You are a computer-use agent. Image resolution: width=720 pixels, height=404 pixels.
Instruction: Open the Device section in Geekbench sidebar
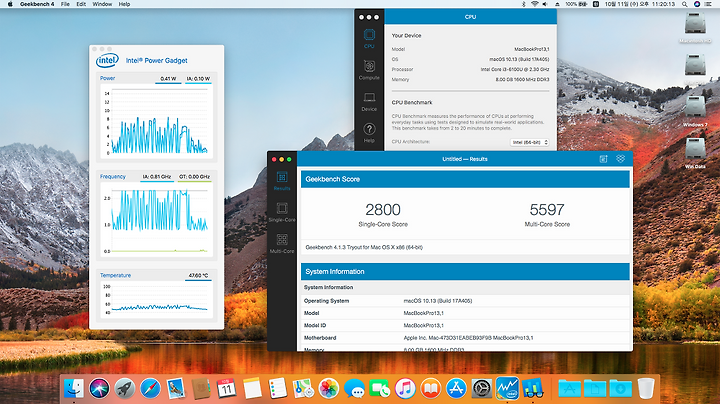tap(369, 101)
